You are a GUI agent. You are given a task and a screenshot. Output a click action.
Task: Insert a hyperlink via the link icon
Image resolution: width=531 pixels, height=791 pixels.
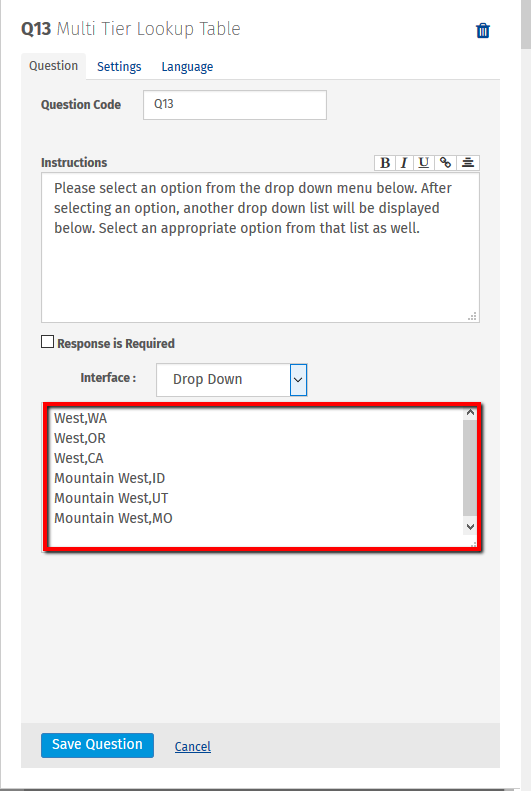coord(445,163)
